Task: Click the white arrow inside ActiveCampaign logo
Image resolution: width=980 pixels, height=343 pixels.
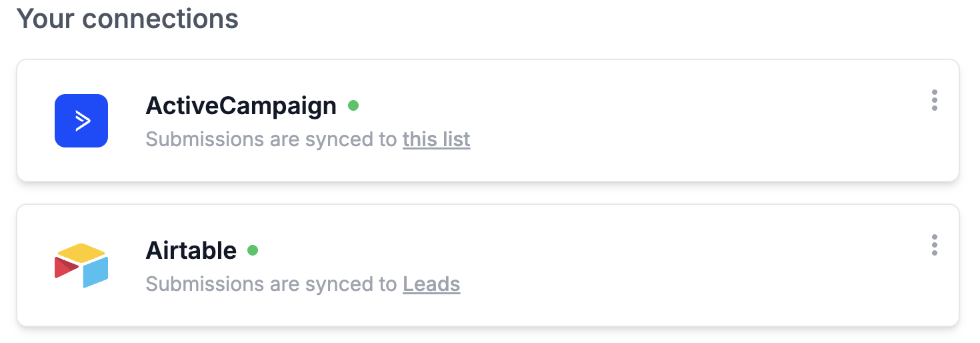Action: 83,121
